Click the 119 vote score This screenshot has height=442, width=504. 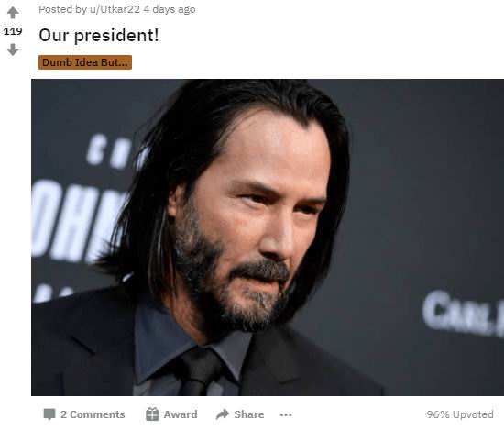13,31
